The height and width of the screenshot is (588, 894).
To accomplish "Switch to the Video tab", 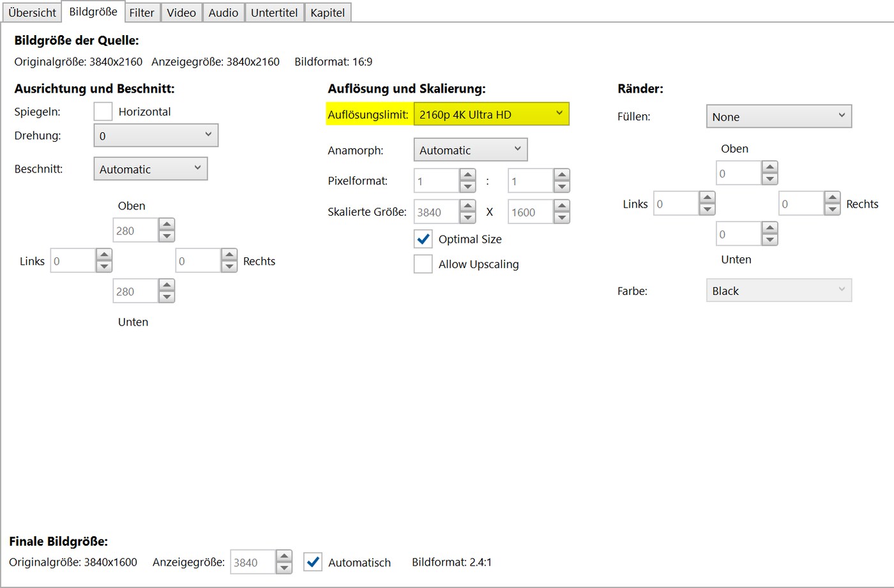I will click(181, 12).
